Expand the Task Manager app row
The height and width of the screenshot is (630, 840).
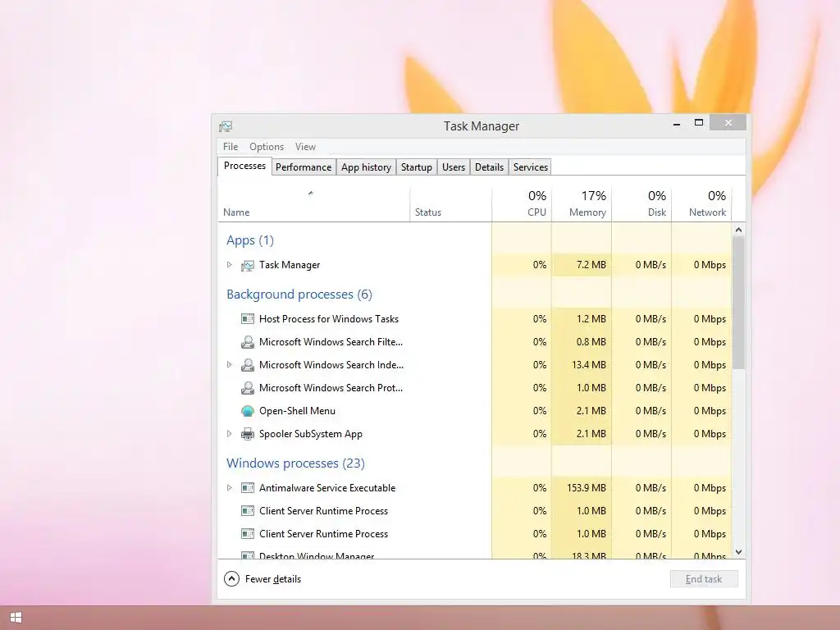click(230, 265)
